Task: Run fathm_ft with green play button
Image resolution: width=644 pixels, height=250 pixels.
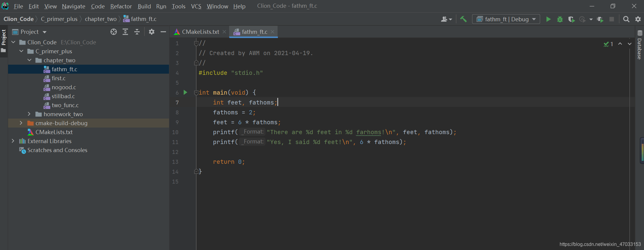Action: [x=548, y=19]
